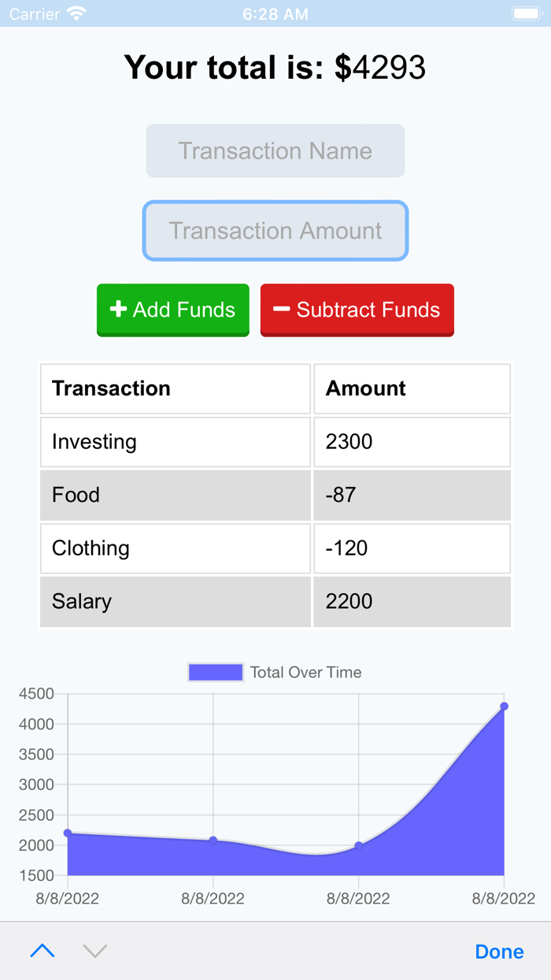Select the Investing transaction row
The image size is (551, 980).
coord(175,442)
